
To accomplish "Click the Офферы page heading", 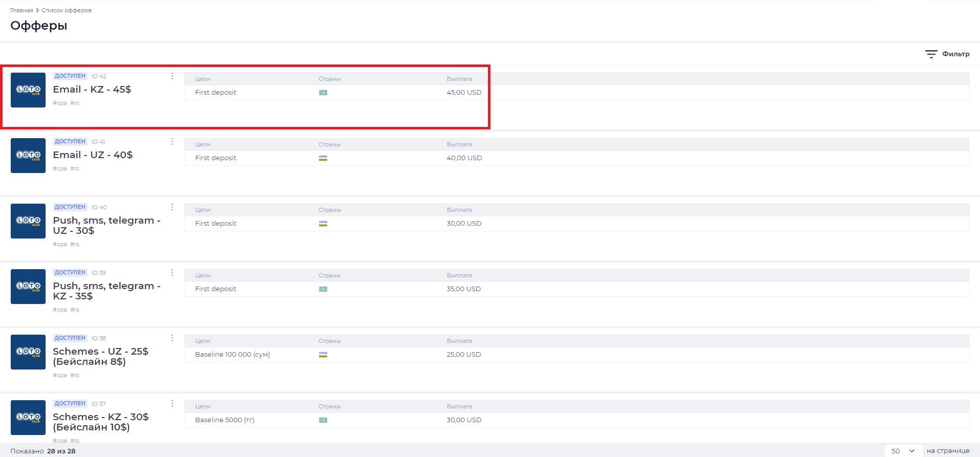I will tap(39, 26).
